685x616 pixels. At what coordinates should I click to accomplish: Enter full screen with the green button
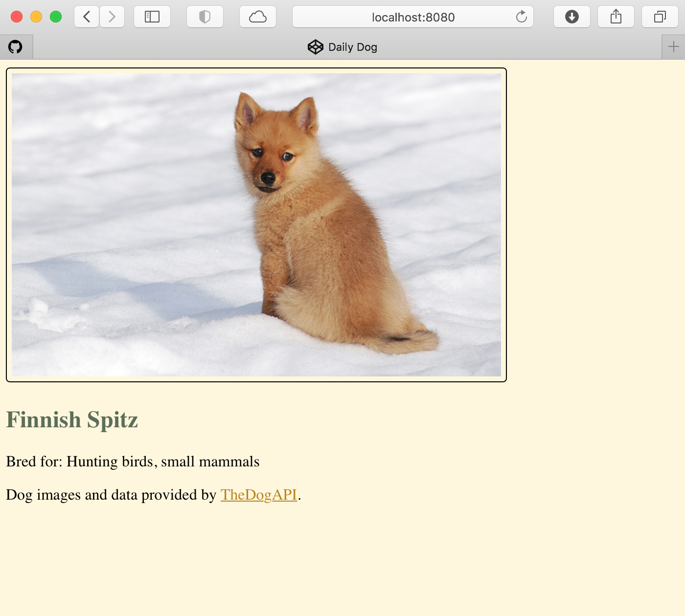[56, 17]
